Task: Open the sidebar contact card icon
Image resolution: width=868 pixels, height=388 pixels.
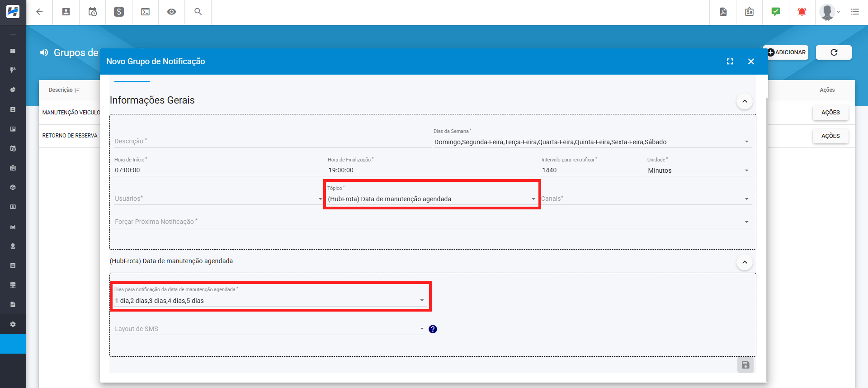Action: pyautogui.click(x=13, y=109)
